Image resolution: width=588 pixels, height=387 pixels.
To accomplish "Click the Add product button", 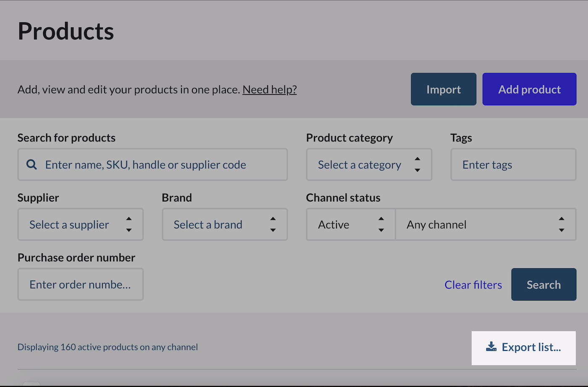I will point(529,89).
